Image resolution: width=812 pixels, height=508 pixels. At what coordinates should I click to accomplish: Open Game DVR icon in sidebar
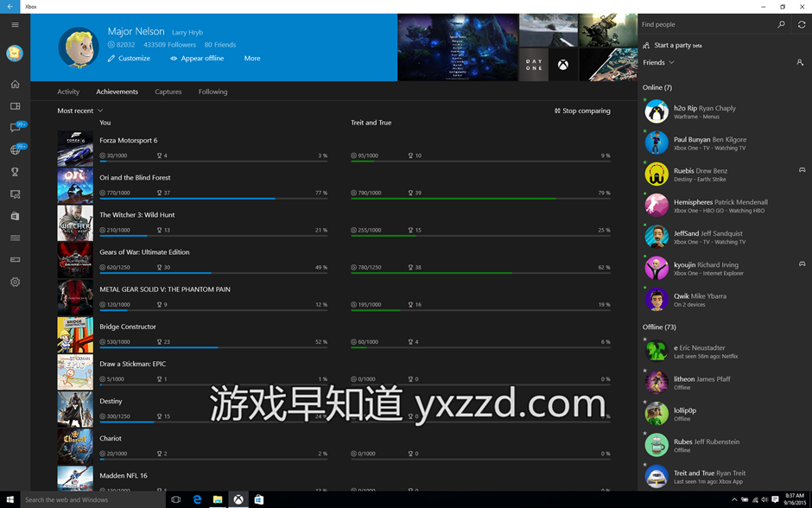[x=15, y=194]
